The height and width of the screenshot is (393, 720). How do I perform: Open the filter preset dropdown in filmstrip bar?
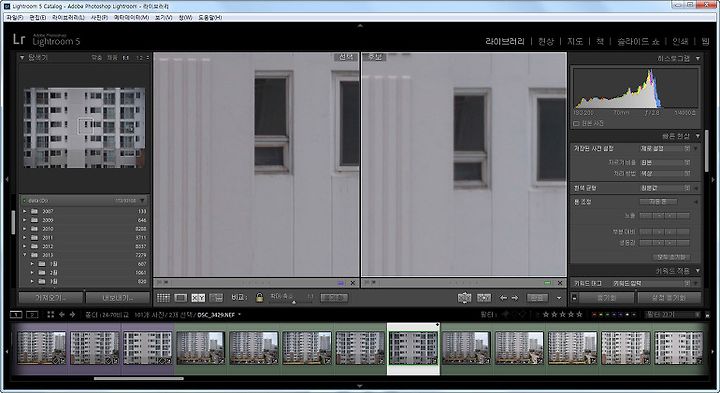[x=673, y=314]
